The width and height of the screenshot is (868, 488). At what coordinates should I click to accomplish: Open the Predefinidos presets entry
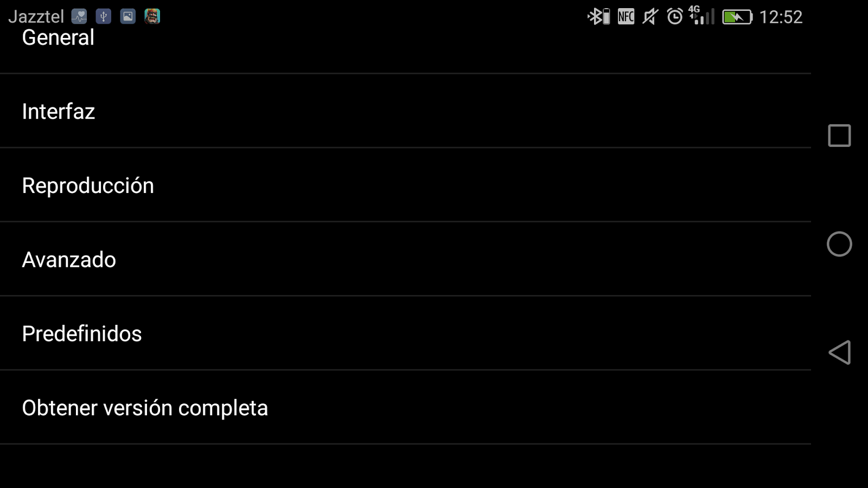point(82,334)
